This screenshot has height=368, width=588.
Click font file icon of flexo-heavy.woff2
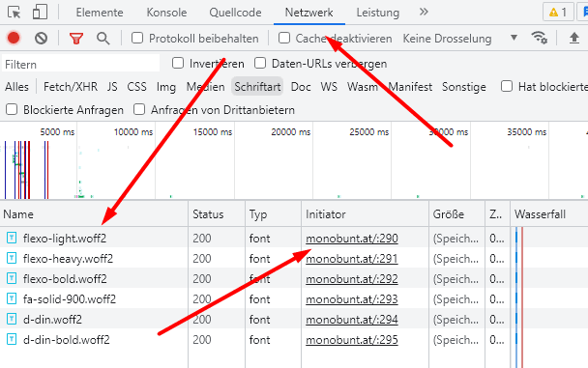pyautogui.click(x=12, y=258)
